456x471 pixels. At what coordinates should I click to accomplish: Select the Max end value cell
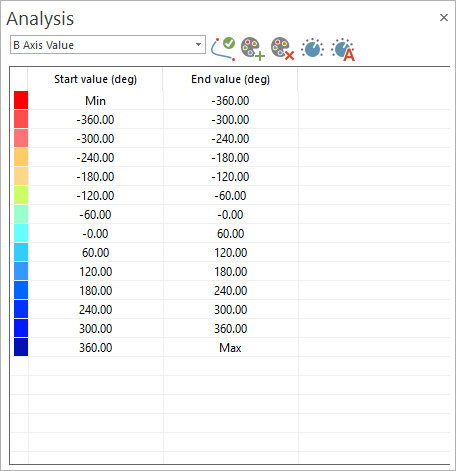pyautogui.click(x=231, y=348)
